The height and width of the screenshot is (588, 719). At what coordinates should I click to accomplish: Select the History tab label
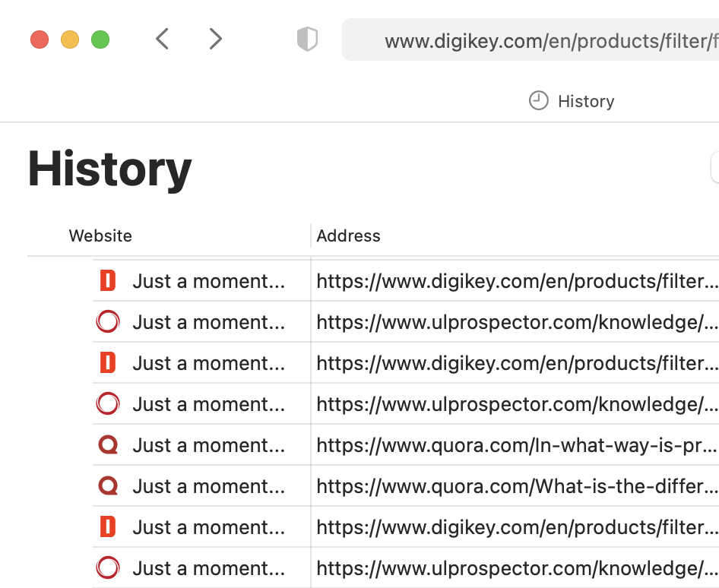tap(585, 101)
